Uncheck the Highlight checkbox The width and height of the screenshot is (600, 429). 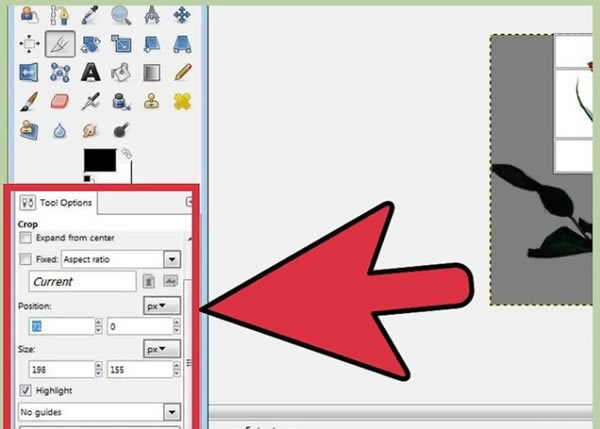[26, 390]
